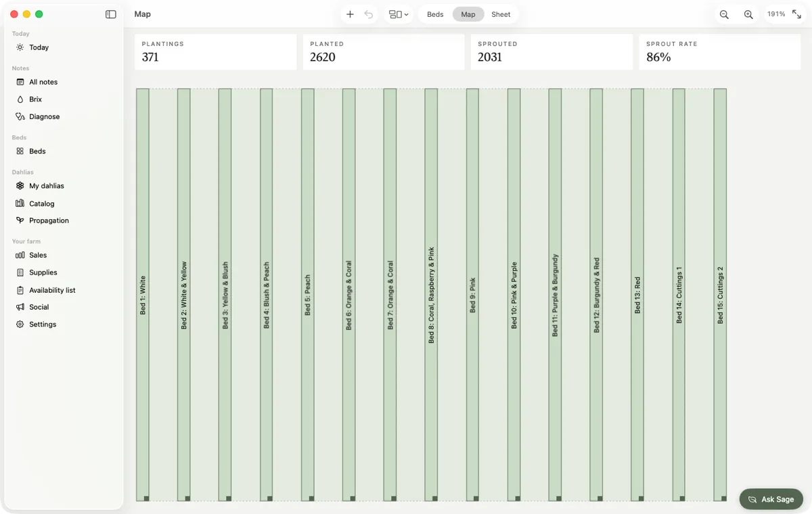Switch to the Beds tab
812x514 pixels.
click(435, 14)
